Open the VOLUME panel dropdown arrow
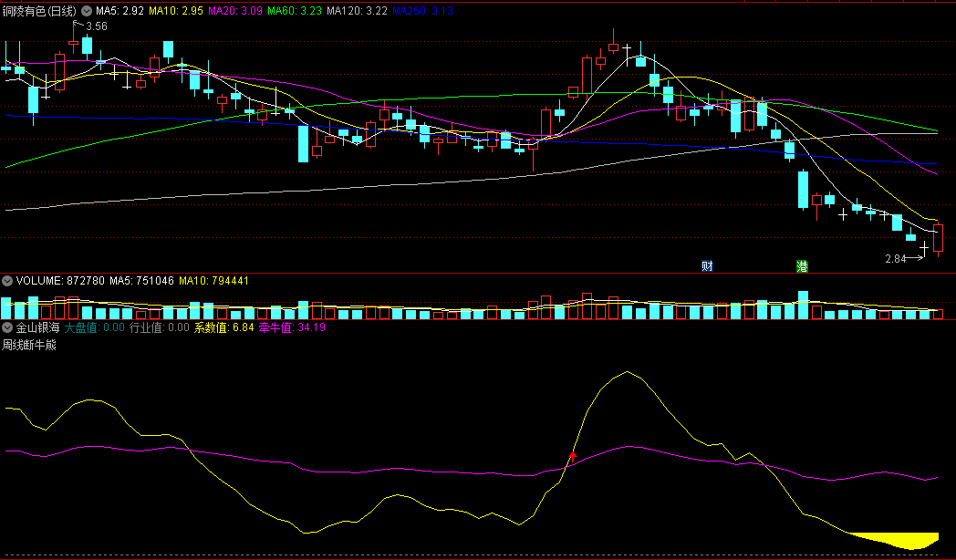956x560 pixels. [7, 281]
